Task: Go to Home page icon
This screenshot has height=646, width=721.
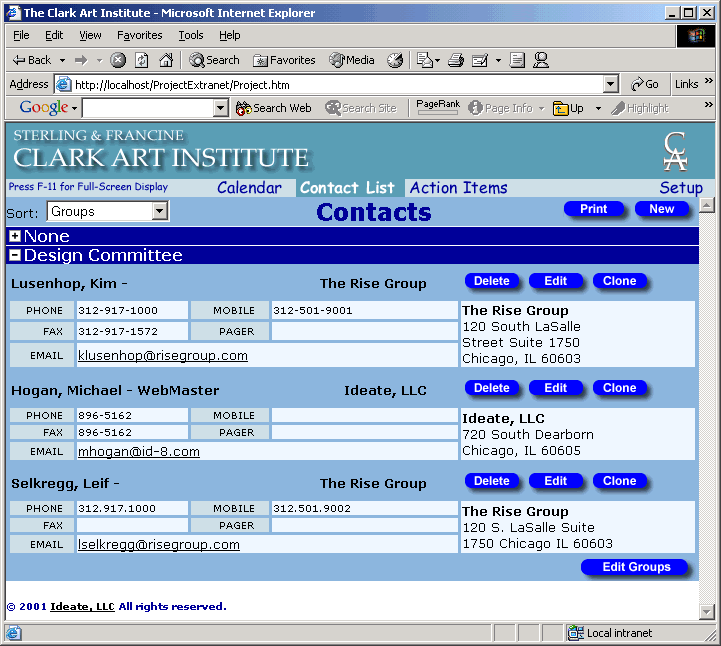Action: [x=166, y=60]
